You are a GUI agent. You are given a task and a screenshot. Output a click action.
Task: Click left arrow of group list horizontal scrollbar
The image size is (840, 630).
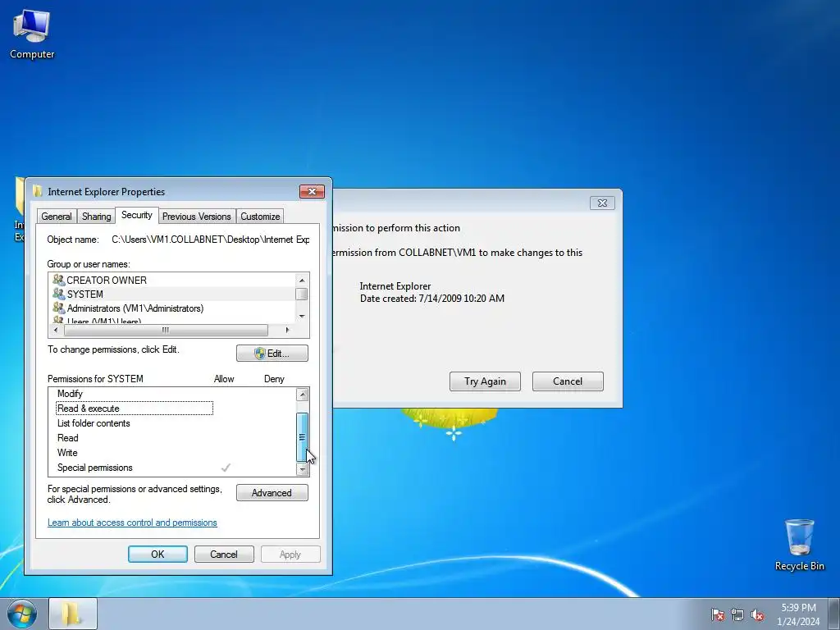[56, 330]
